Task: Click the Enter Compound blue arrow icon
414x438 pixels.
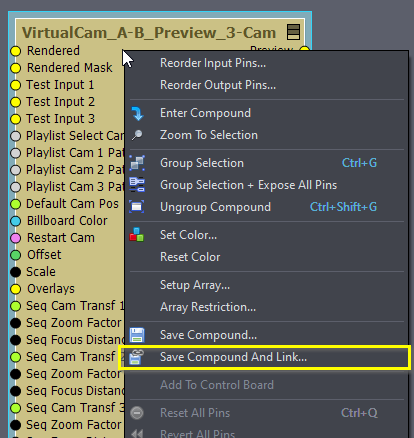Action: (137, 113)
